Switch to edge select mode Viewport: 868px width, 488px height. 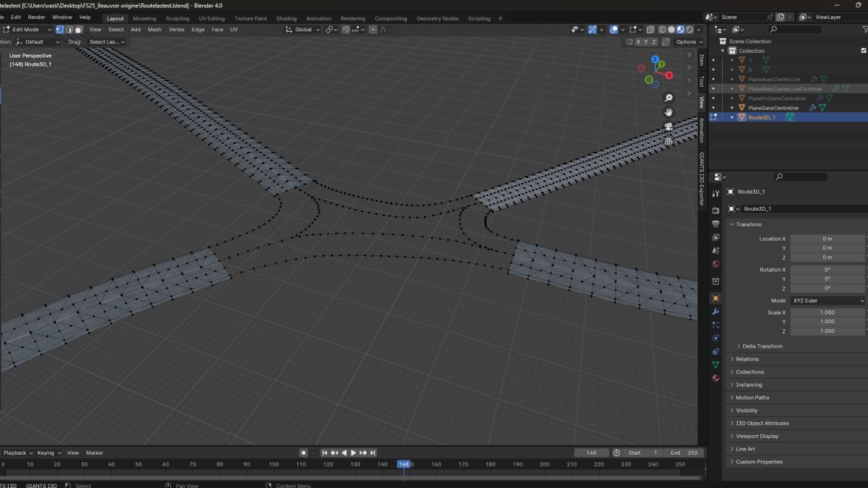[x=69, y=30]
